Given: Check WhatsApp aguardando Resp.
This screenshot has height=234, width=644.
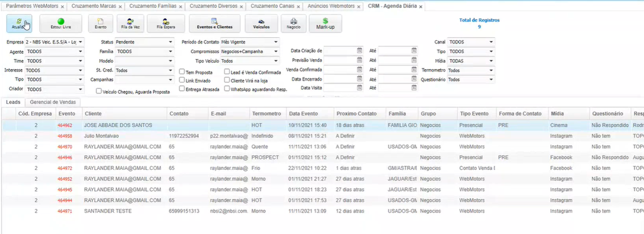Looking at the screenshot, I should [227, 89].
